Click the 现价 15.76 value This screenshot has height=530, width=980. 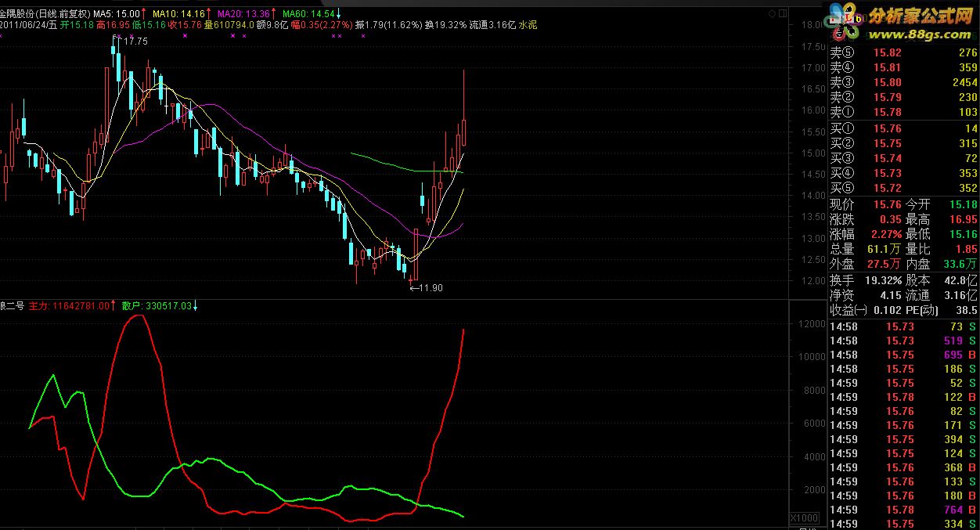click(x=887, y=204)
